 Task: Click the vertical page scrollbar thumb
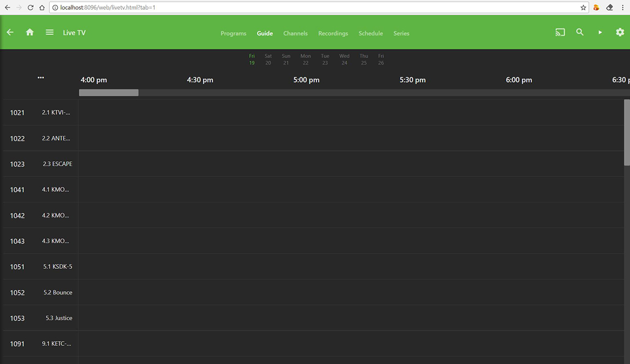627,133
